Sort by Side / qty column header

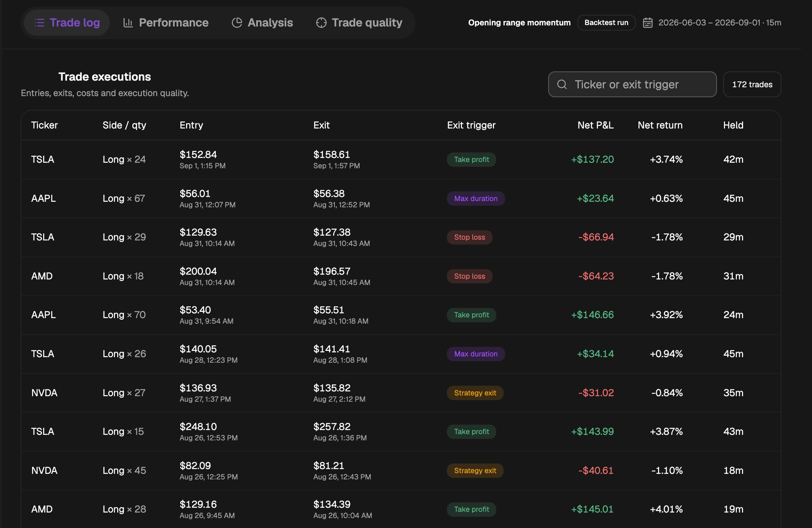[124, 125]
